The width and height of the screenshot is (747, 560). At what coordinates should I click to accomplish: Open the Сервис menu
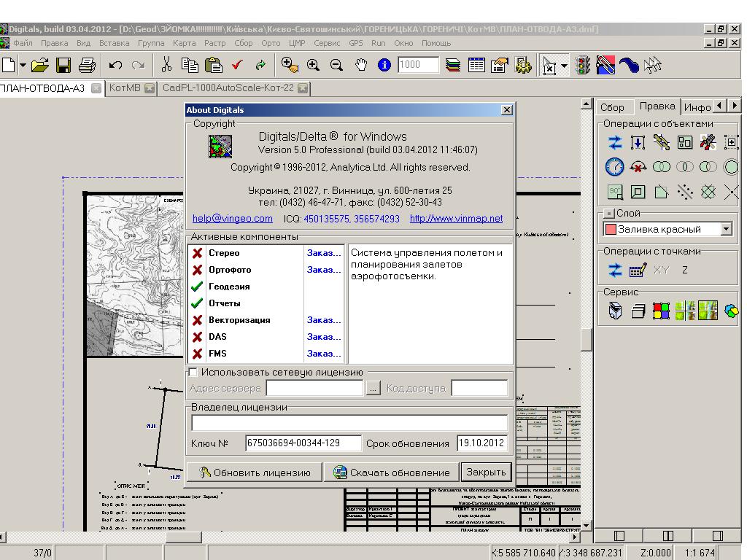327,43
